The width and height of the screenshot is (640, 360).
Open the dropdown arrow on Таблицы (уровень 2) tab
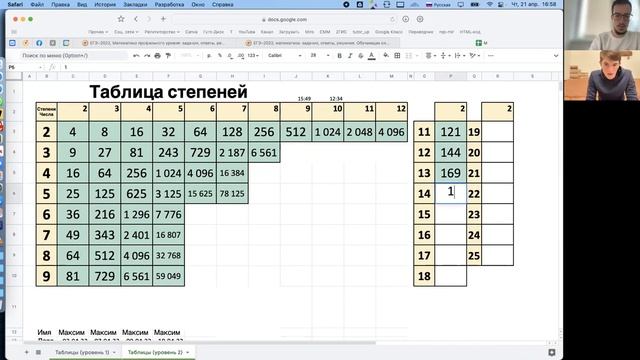(187, 352)
